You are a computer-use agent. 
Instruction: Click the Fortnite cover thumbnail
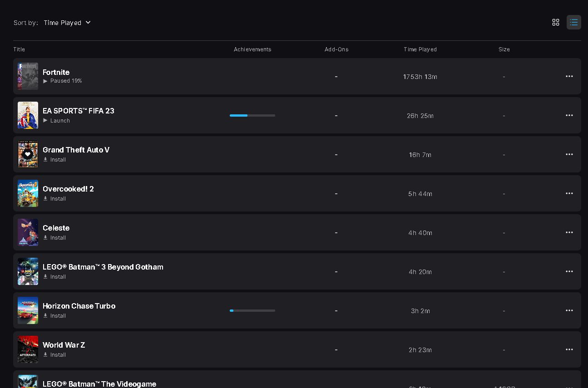point(28,76)
